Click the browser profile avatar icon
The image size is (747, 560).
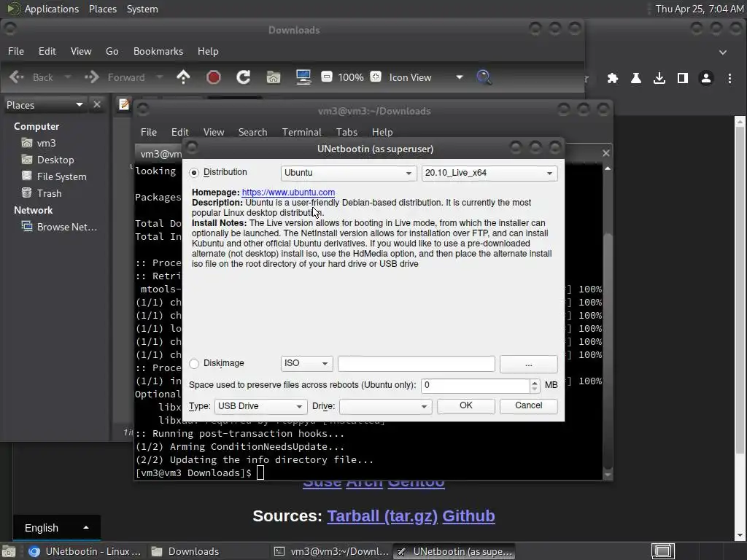click(x=706, y=78)
